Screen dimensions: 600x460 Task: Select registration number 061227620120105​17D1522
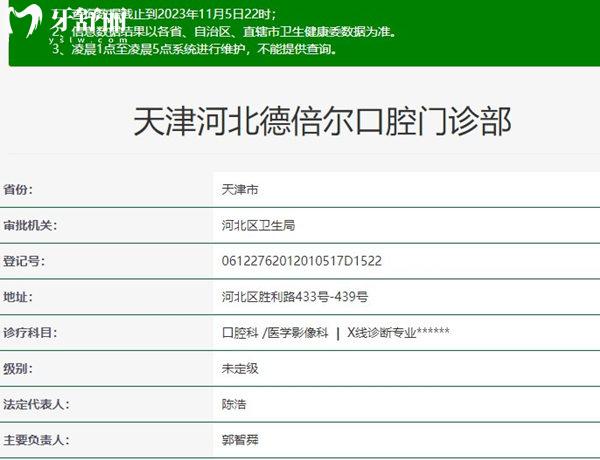click(302, 261)
